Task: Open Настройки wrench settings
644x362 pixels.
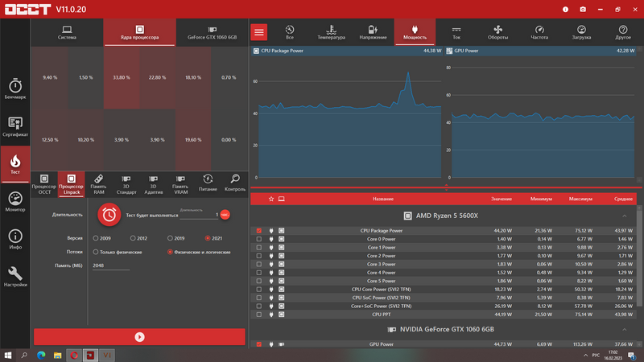Action: pos(15,276)
